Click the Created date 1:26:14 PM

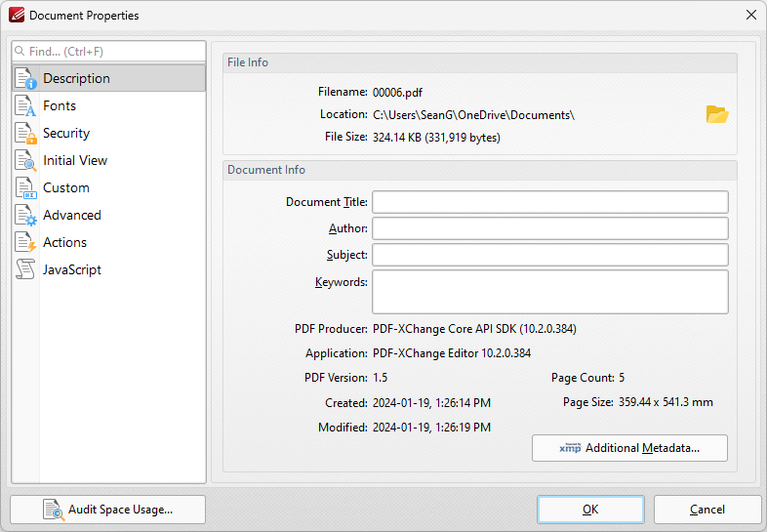431,403
